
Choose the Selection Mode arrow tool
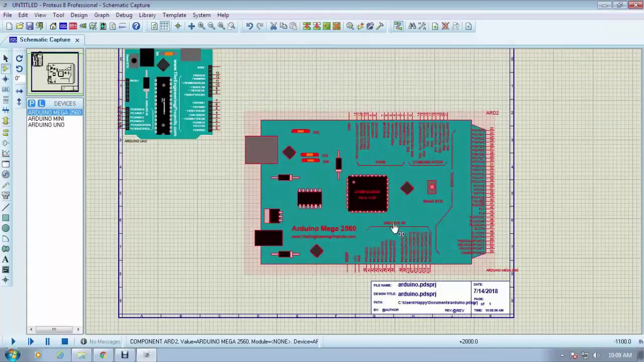pos(6,59)
